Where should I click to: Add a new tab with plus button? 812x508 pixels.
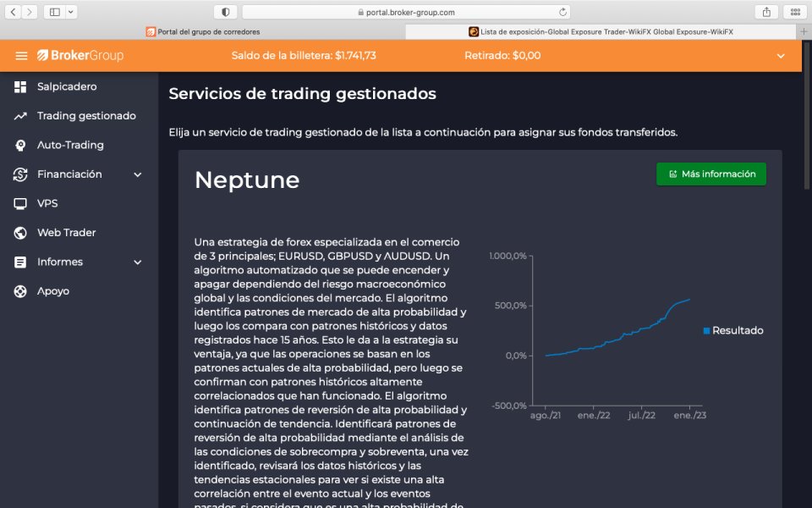coord(804,31)
